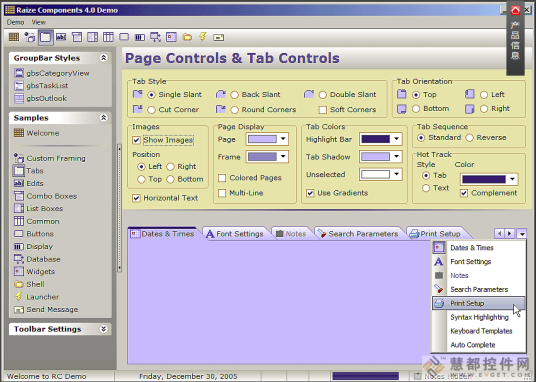This screenshot has height=382, width=536.
Task: Click the Page light purple swatch
Action: [262, 139]
